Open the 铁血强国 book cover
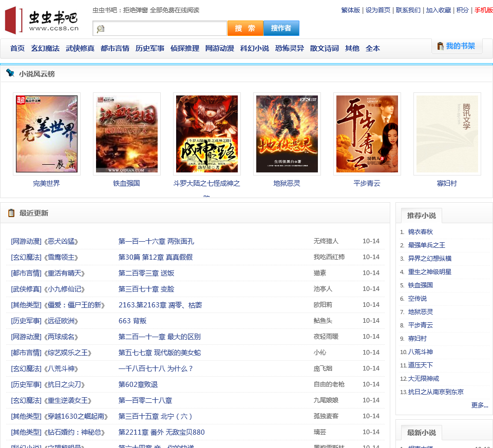Image resolution: width=493 pixels, height=448 pixels. [127, 134]
